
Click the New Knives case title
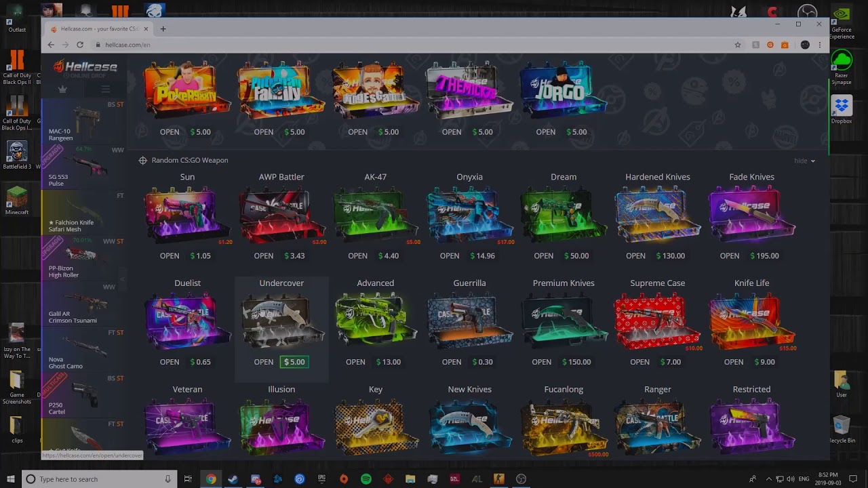coord(469,390)
